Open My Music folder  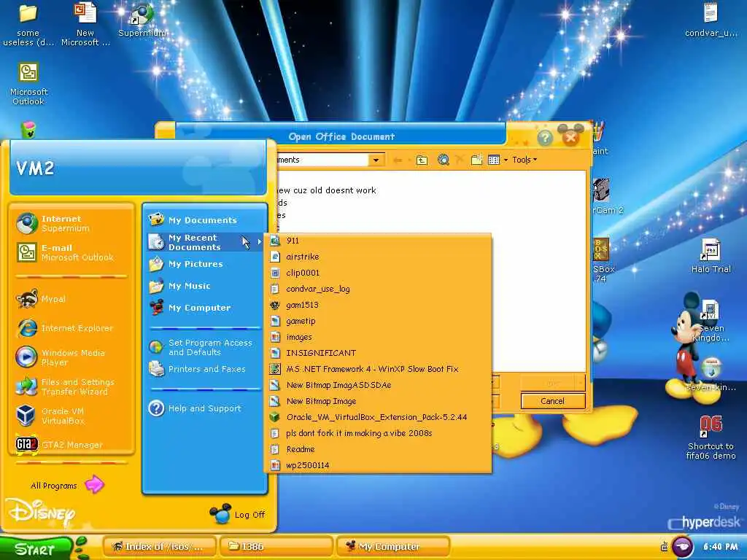tap(205, 286)
